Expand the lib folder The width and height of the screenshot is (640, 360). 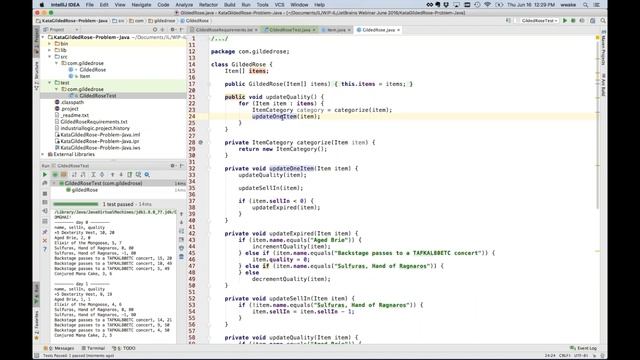click(x=50, y=50)
